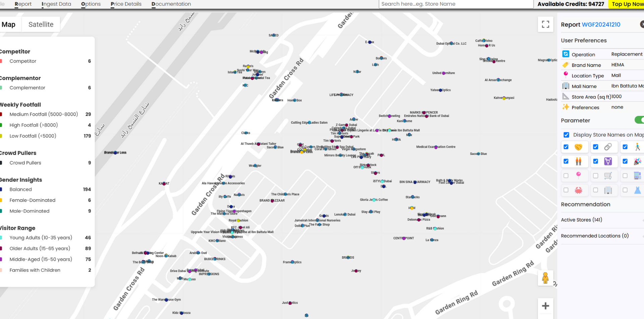
Task: Click the Top Up Now button
Action: [x=626, y=4]
